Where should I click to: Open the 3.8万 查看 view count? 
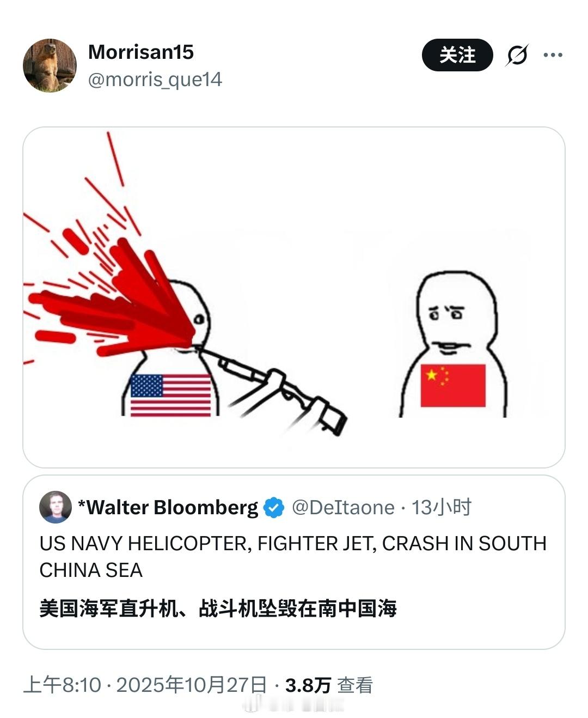329,685
